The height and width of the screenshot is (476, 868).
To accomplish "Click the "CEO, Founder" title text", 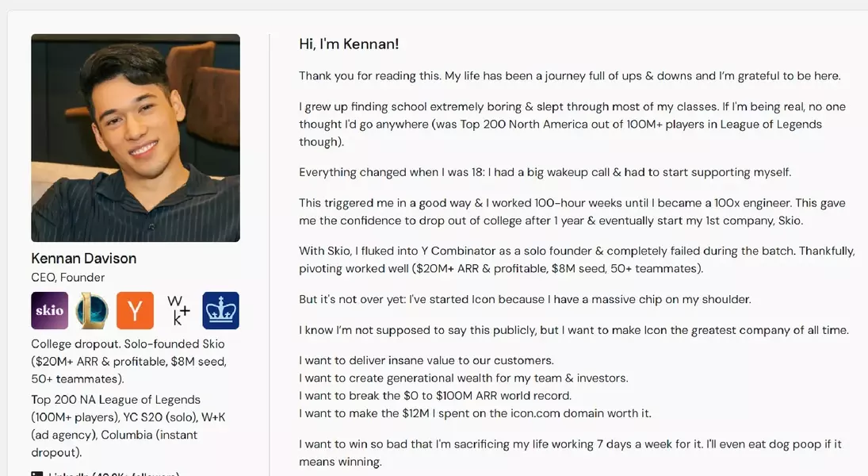I will 68,278.
